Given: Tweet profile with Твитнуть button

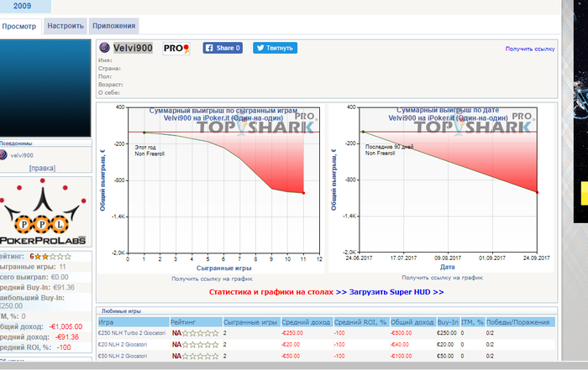Looking at the screenshot, I should (275, 48).
